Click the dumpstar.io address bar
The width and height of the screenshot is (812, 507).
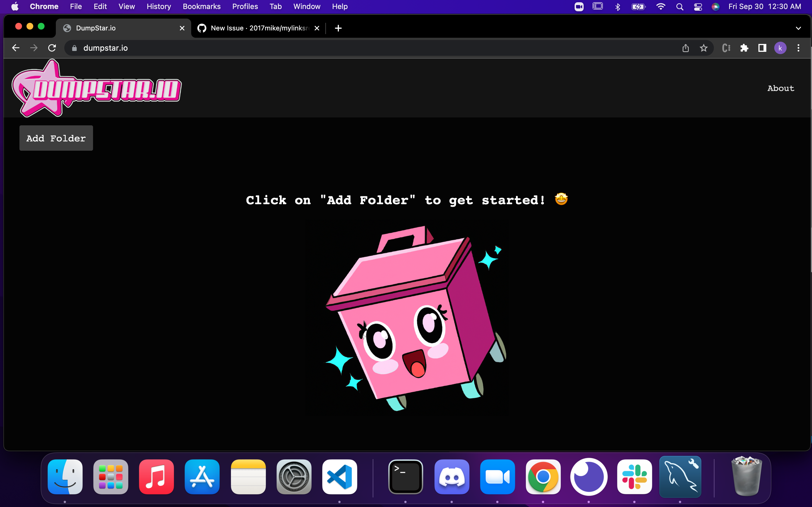369,48
